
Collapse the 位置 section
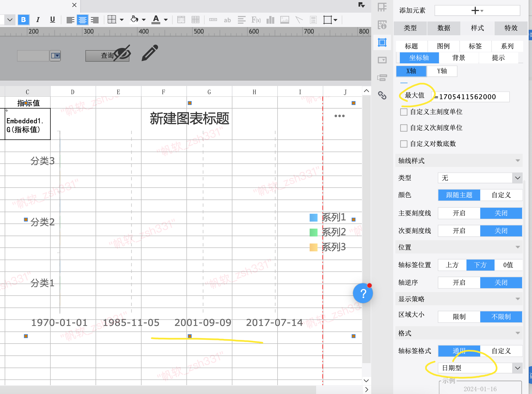pyautogui.click(x=518, y=247)
